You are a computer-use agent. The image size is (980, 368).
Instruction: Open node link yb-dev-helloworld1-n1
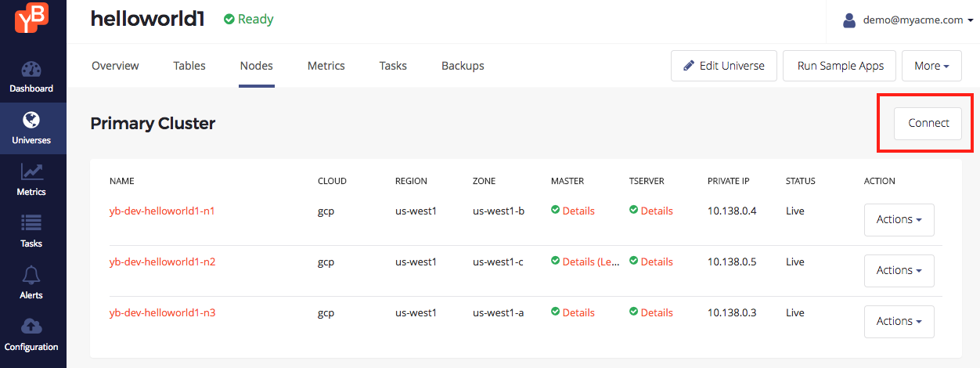click(162, 211)
